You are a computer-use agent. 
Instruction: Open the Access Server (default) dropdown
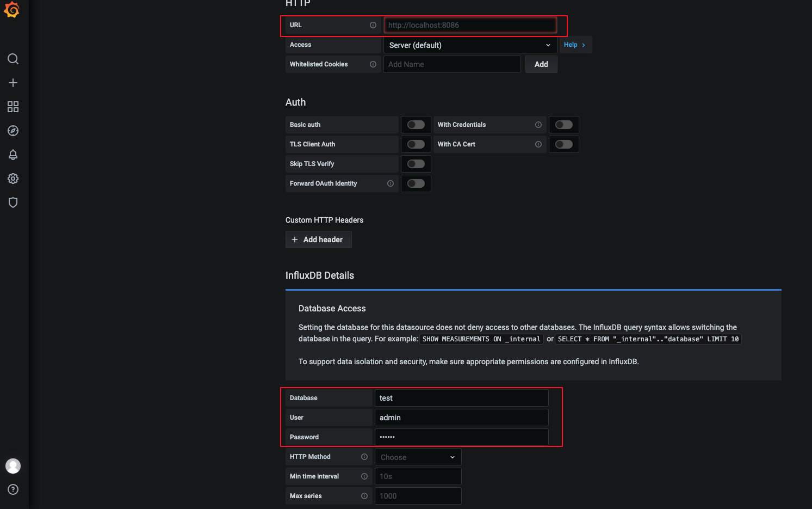(470, 45)
